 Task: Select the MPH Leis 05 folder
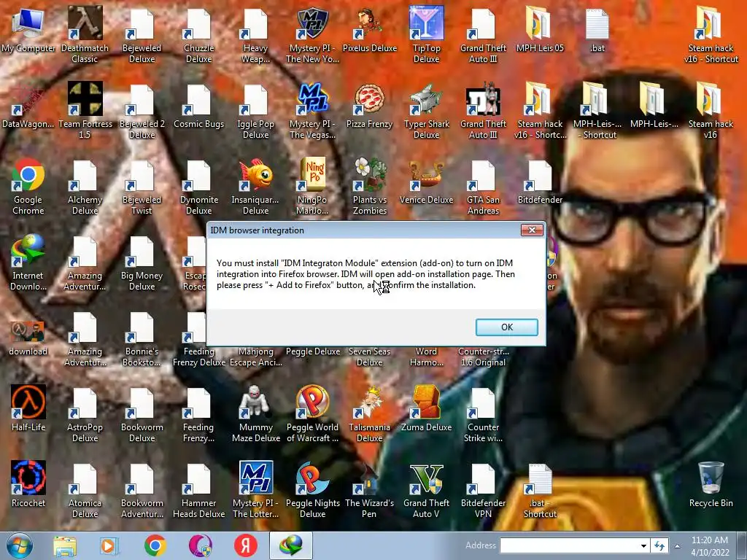(540, 30)
